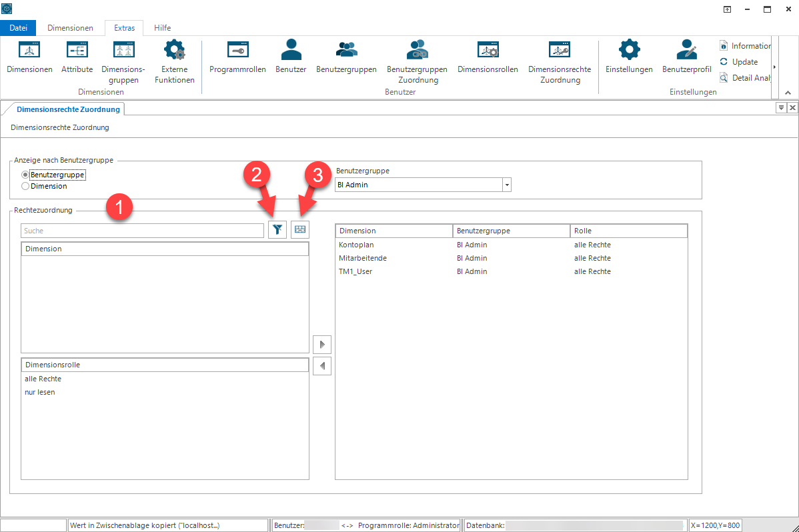This screenshot has width=799, height=532.
Task: Click the assign right arrow button
Action: (322, 345)
